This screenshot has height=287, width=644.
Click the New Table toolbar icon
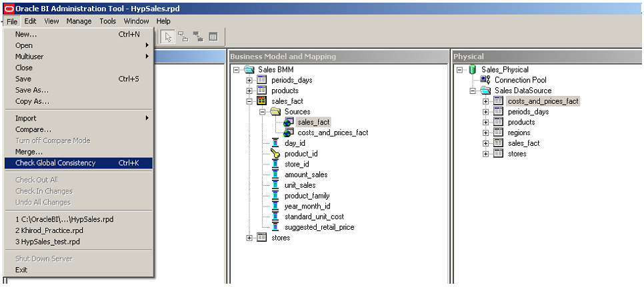click(x=213, y=37)
